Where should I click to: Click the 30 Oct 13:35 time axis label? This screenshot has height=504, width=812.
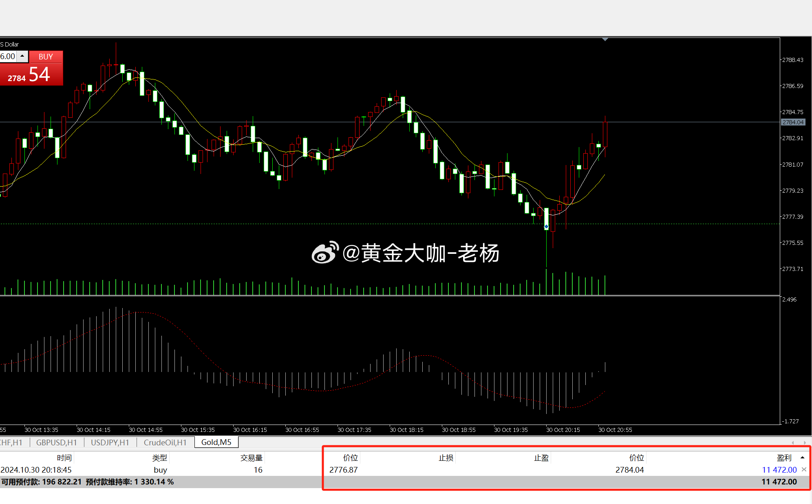coord(41,430)
